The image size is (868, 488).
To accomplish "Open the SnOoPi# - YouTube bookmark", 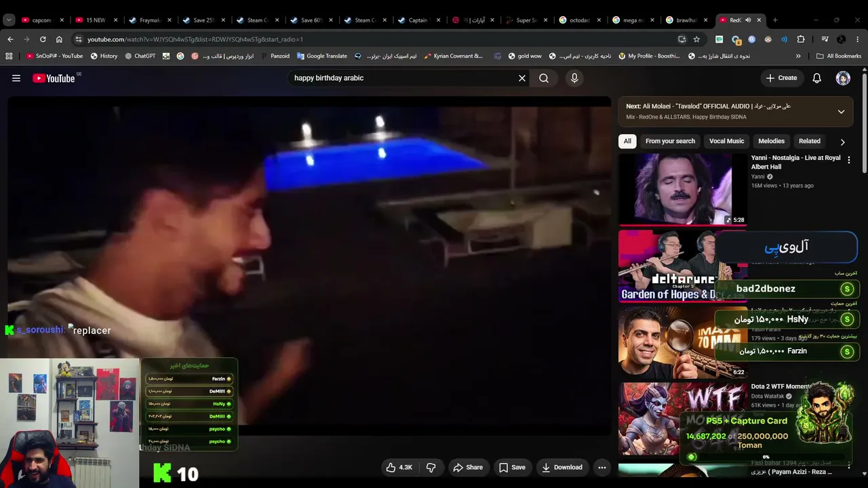I will click(54, 56).
